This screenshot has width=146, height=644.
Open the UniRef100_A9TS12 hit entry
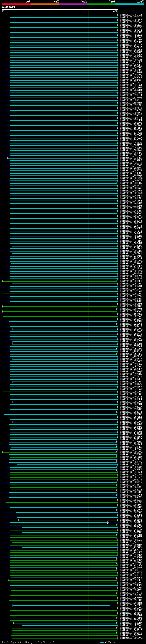coord(131,17)
